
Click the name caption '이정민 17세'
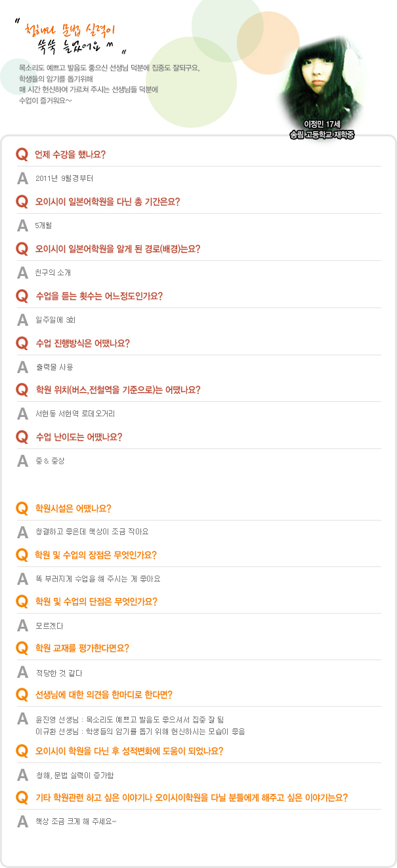322,125
